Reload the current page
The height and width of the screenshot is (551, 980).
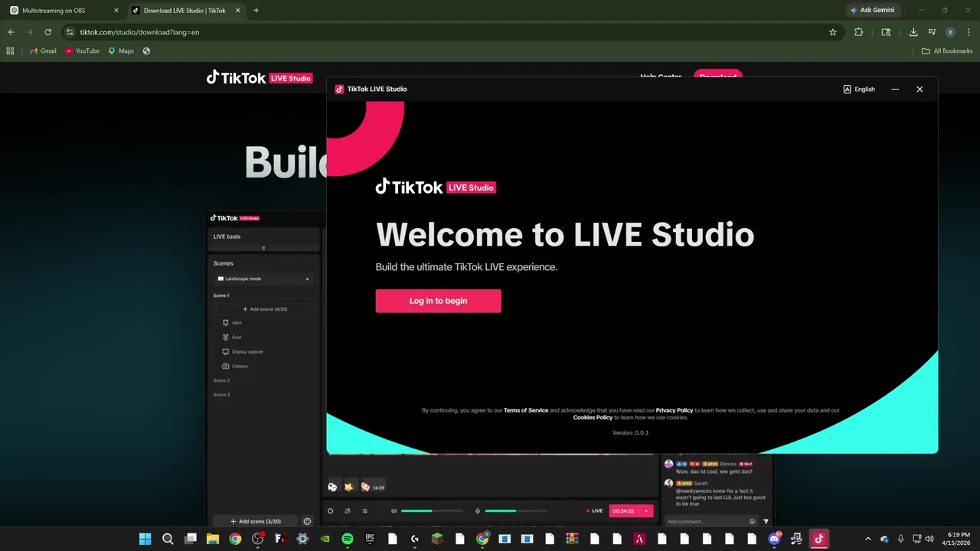pos(47,32)
